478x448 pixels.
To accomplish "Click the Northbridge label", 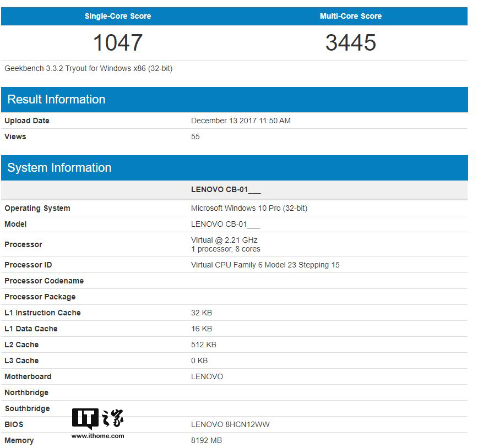I will pos(26,392).
